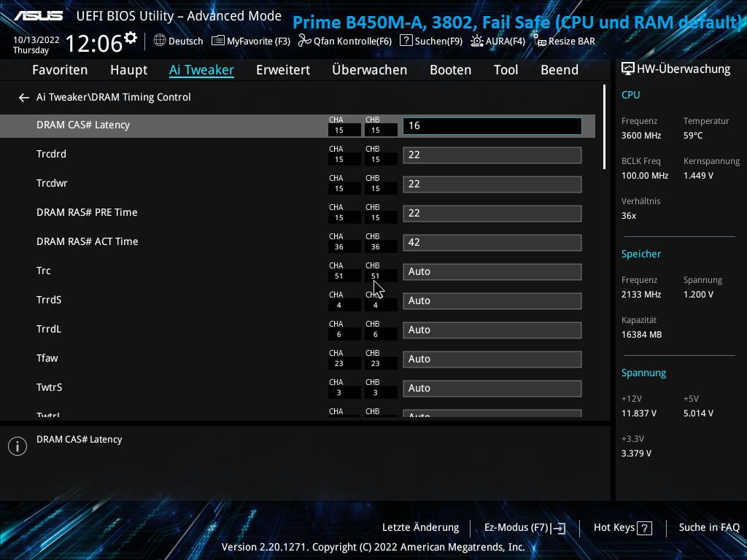Click the Trc row label

[43, 271]
